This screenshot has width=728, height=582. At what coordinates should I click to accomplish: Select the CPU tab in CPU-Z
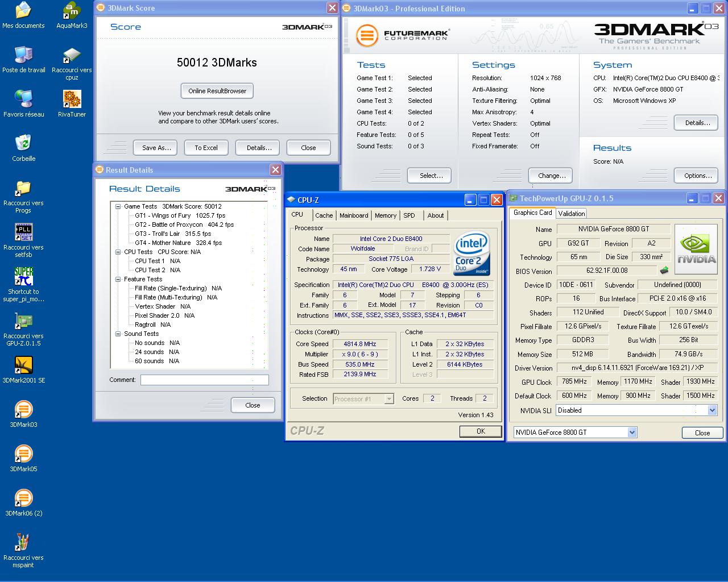297,214
